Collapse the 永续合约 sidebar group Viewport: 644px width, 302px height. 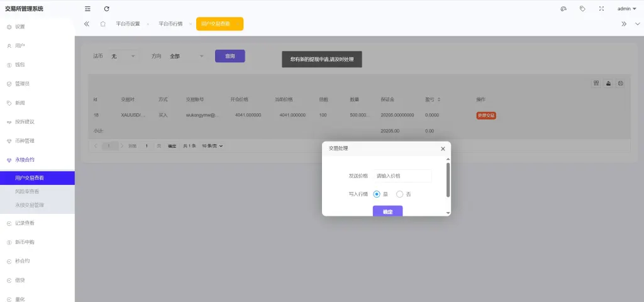(x=37, y=160)
